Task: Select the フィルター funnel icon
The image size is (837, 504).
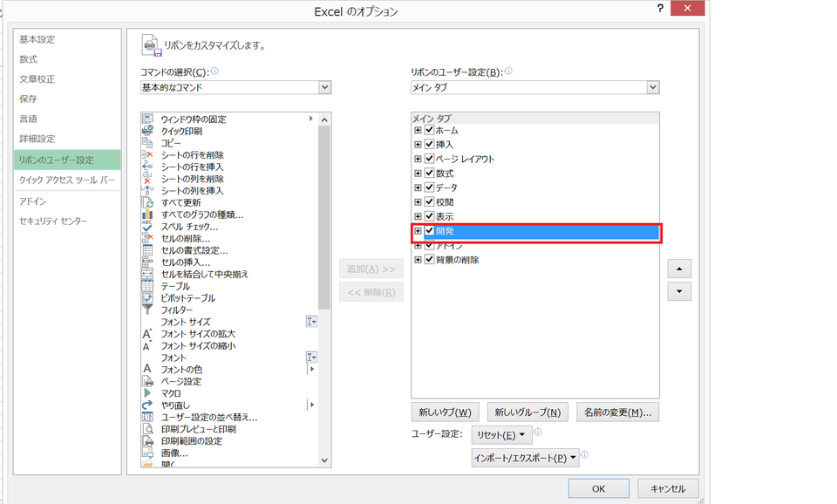Action: pos(147,310)
